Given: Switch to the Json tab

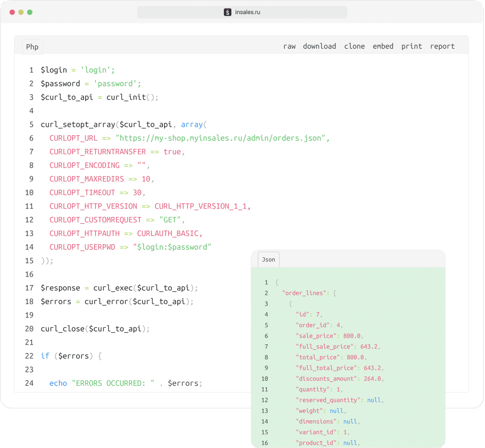Looking at the screenshot, I should 268,259.
